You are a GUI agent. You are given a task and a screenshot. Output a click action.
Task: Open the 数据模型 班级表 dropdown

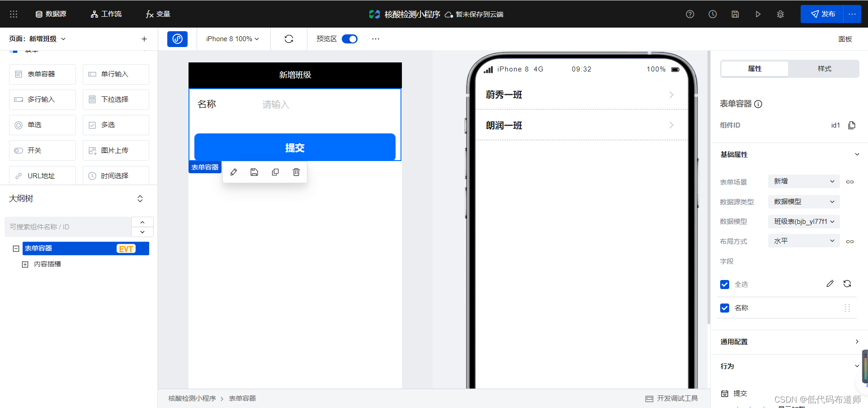click(804, 222)
